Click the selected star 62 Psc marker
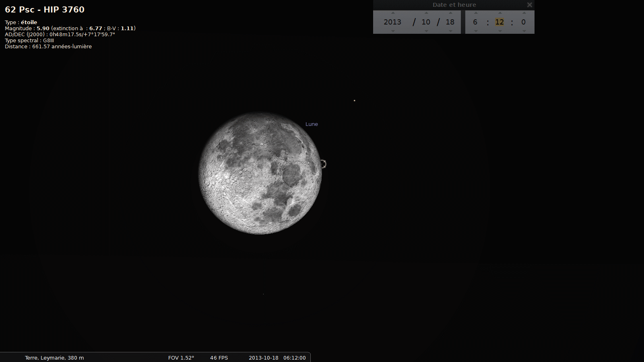 click(323, 164)
